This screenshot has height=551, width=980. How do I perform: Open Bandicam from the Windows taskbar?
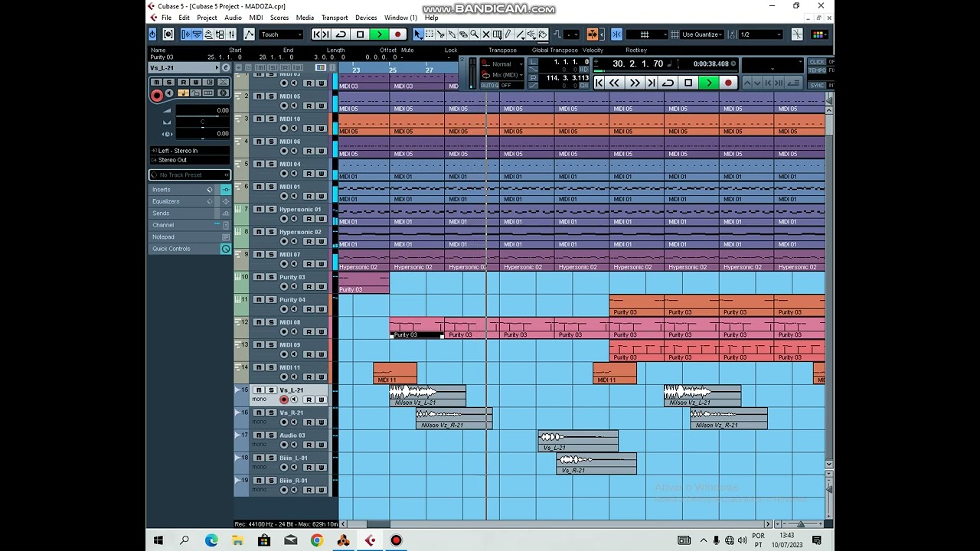[396, 540]
